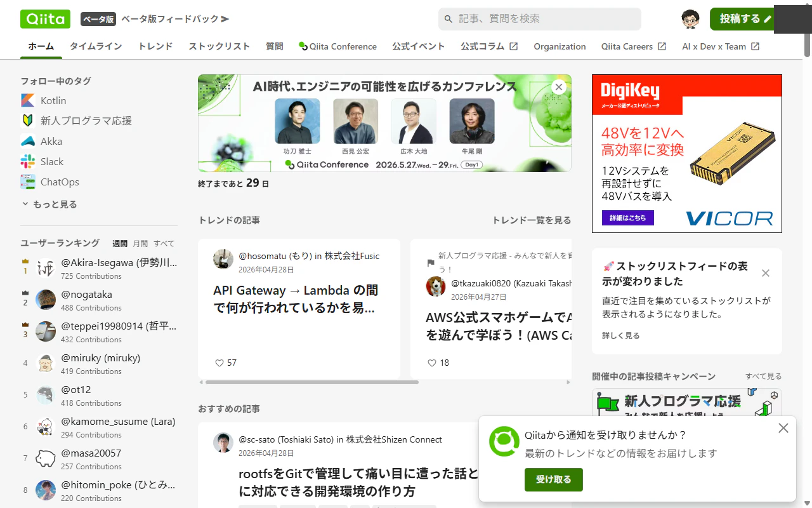Click the Kotlin tag name

click(x=53, y=100)
